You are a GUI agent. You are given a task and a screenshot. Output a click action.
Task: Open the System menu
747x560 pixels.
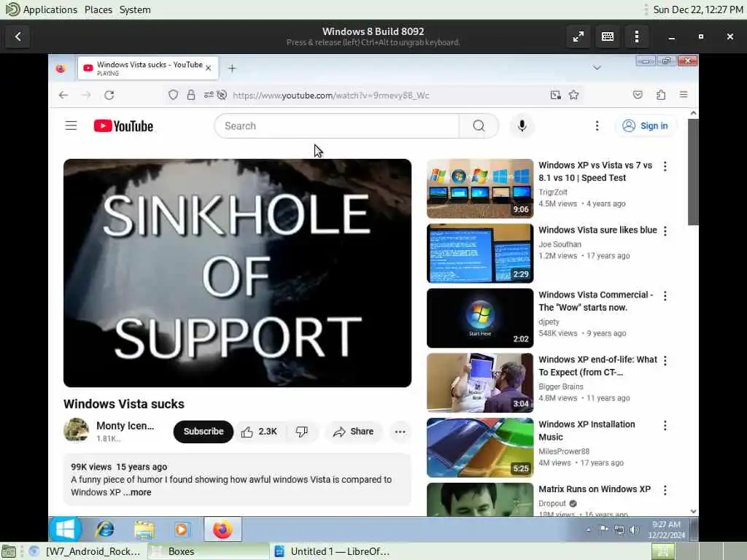135,9
